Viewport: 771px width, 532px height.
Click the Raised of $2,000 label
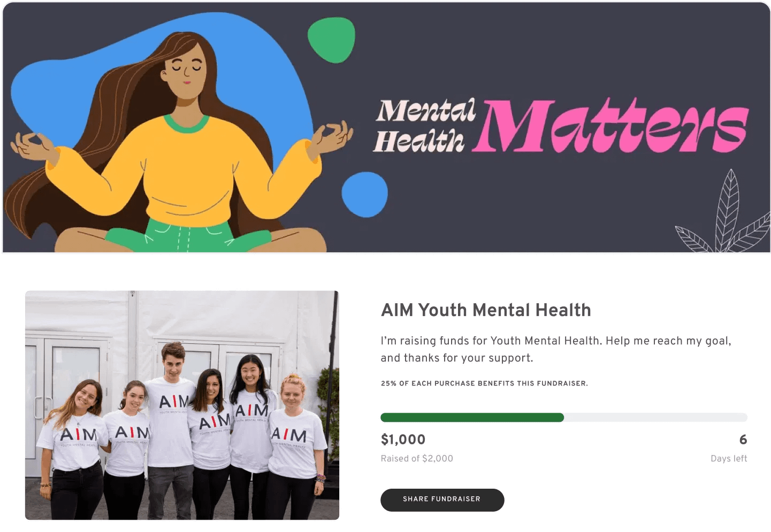[417, 459]
